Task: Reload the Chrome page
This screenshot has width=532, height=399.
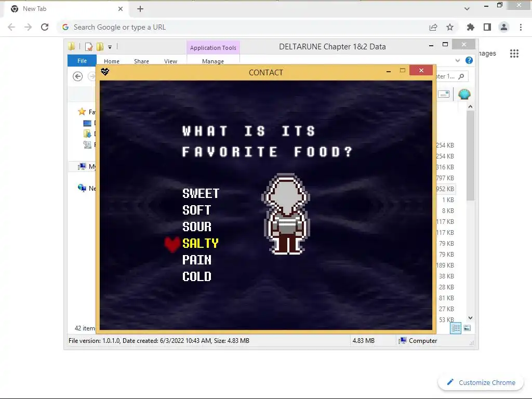Action: (45, 27)
